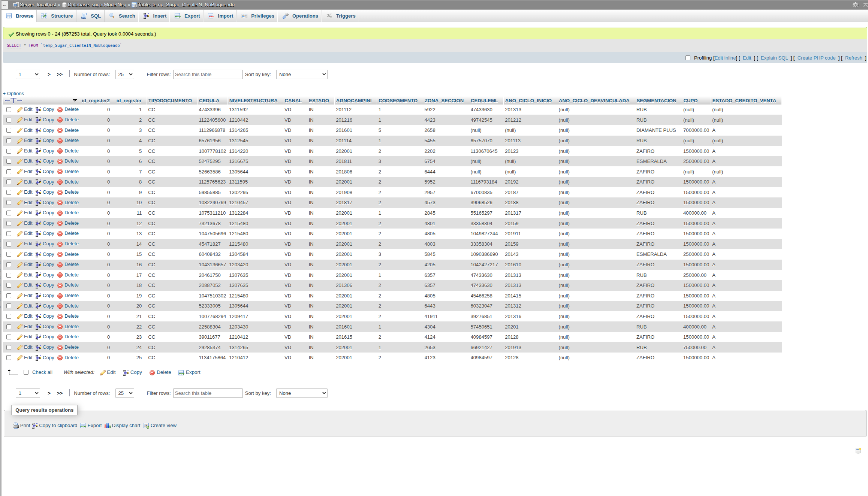The image size is (868, 496).
Task: Click red Delete icon for row 10
Action: (60, 203)
